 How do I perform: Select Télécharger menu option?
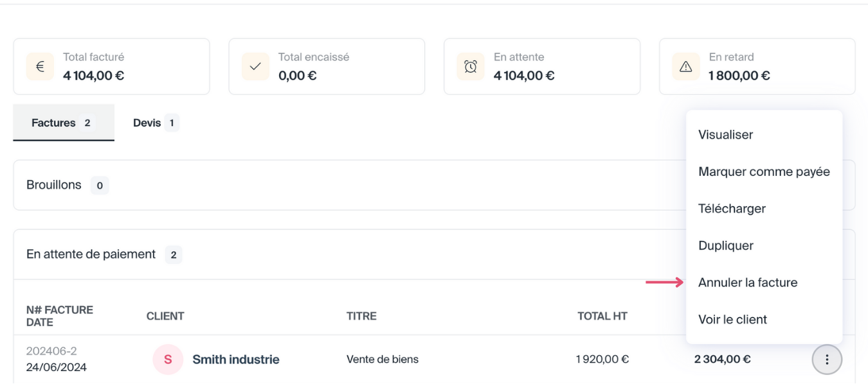click(732, 209)
